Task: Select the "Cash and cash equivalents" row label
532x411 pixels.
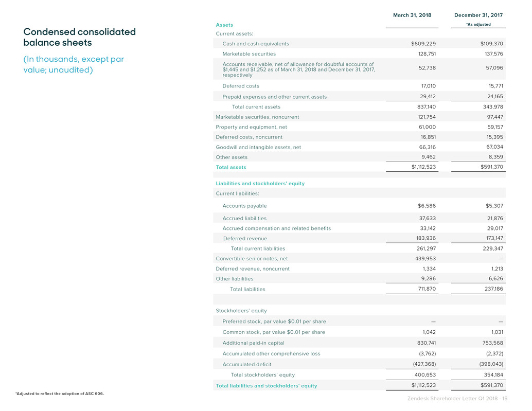Action: click(x=255, y=44)
